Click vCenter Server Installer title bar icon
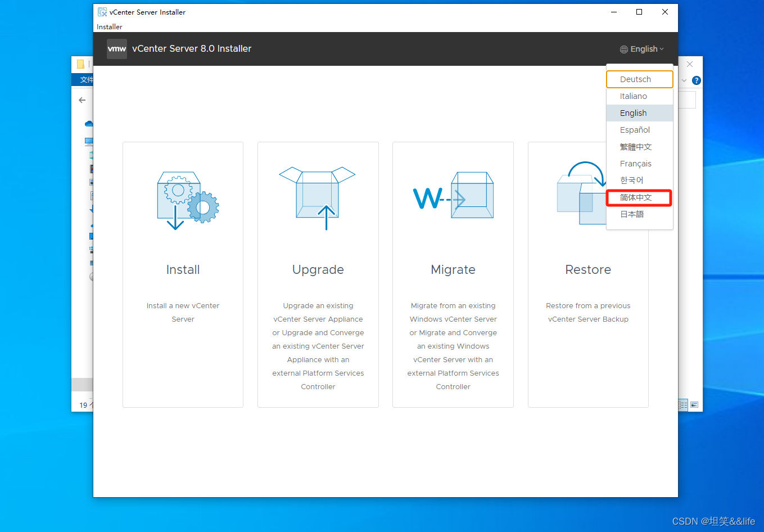Viewport: 764px width, 532px height. [102, 12]
